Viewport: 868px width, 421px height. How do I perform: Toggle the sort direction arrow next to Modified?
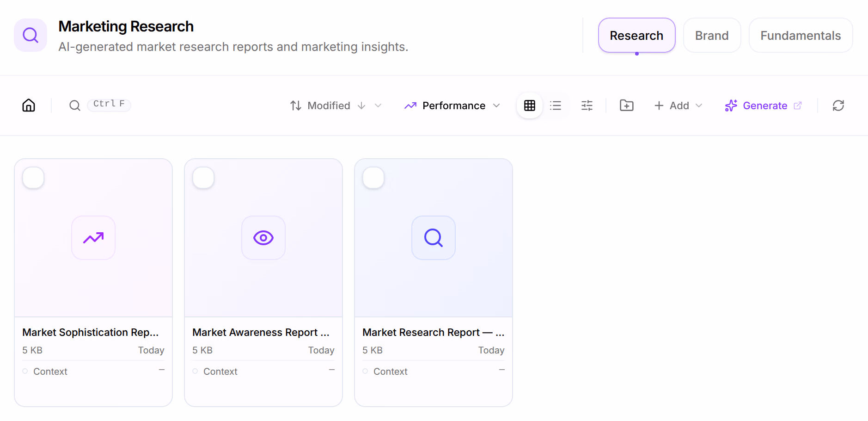[361, 105]
